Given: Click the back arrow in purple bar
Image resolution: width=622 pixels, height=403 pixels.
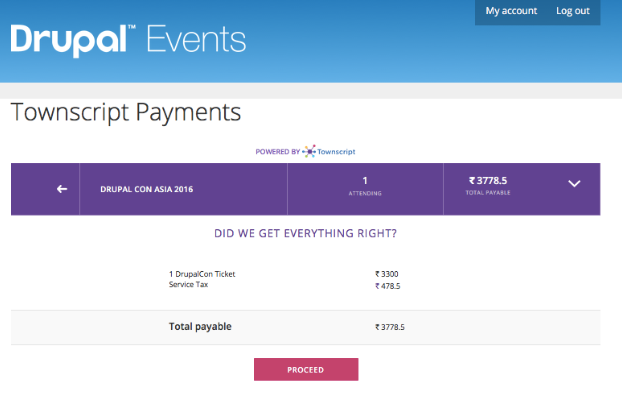Looking at the screenshot, I should click(x=62, y=189).
